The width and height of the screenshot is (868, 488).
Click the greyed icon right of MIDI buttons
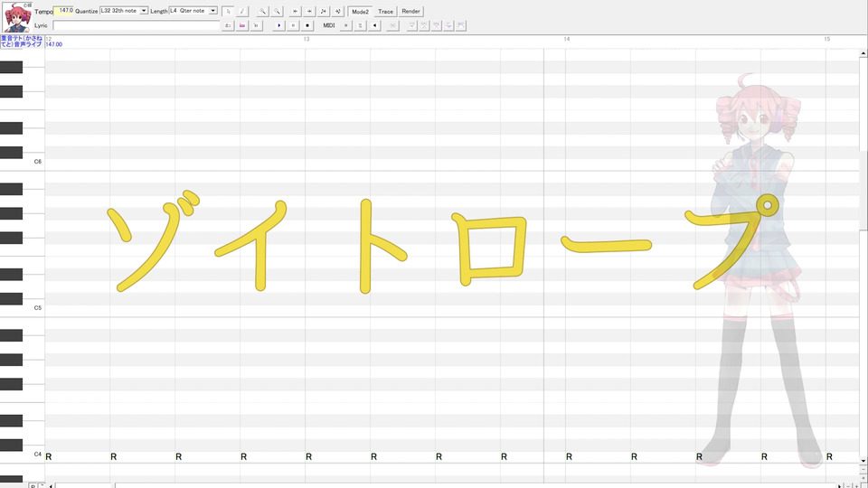[x=392, y=25]
